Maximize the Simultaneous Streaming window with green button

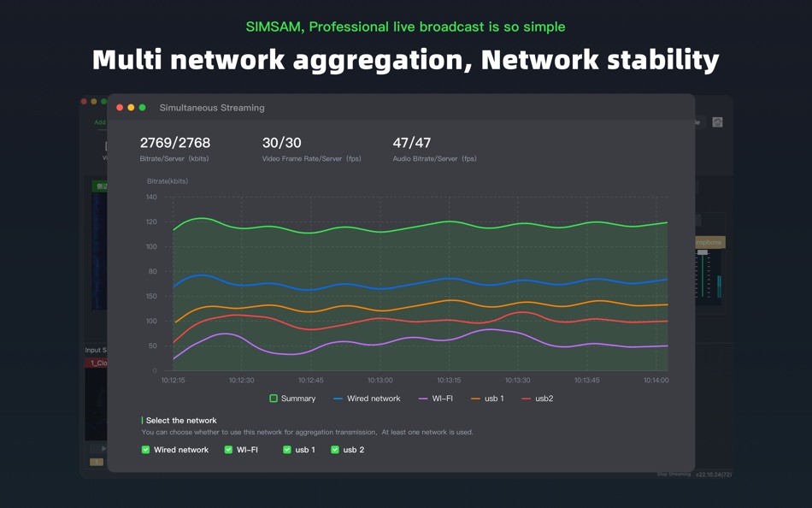coord(143,107)
